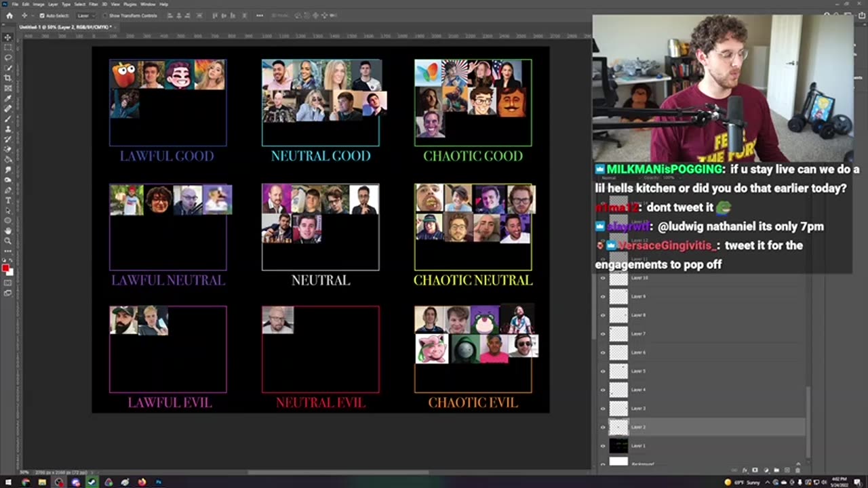868x488 pixels.
Task: Open the Filter menu
Action: click(93, 4)
